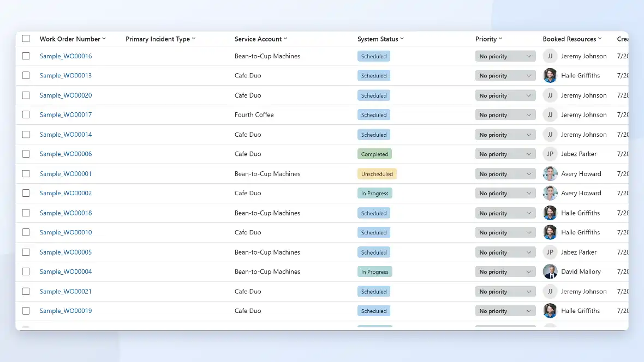This screenshot has height=362, width=644.
Task: Click Avery Howard photo on Sample_WO00002 row
Action: 550,193
